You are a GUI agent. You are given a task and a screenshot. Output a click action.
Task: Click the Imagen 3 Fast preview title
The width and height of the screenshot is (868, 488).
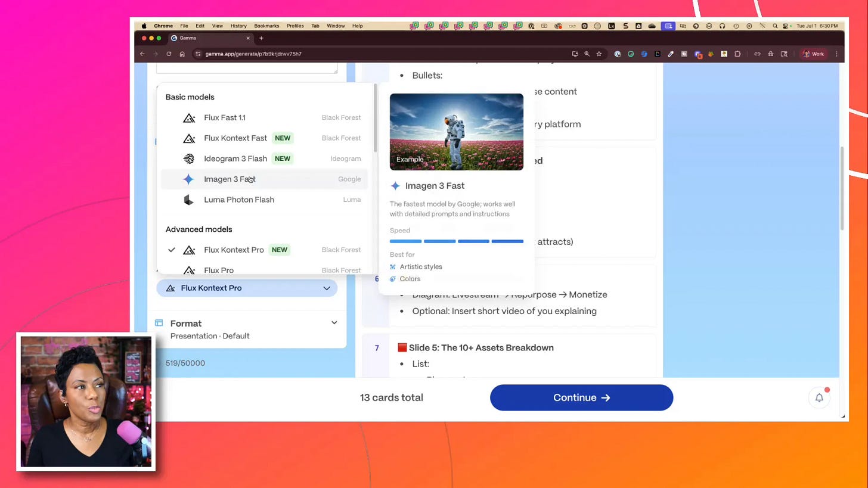coord(435,186)
